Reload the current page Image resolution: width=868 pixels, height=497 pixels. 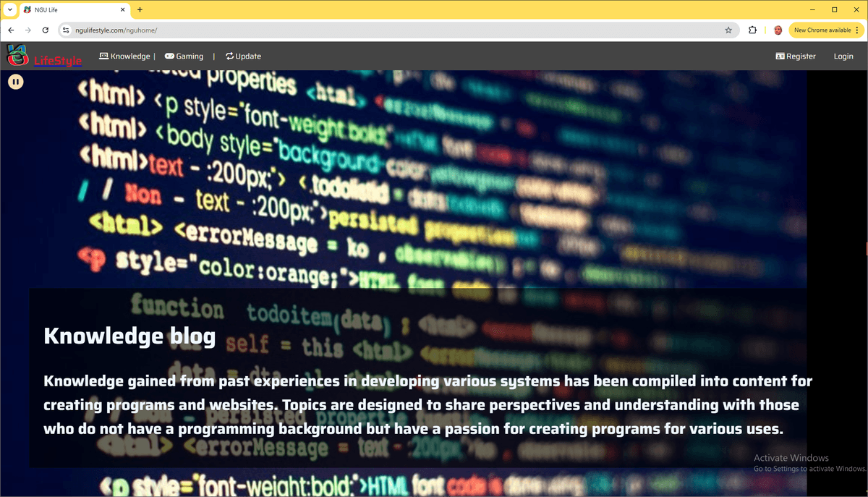pos(46,30)
